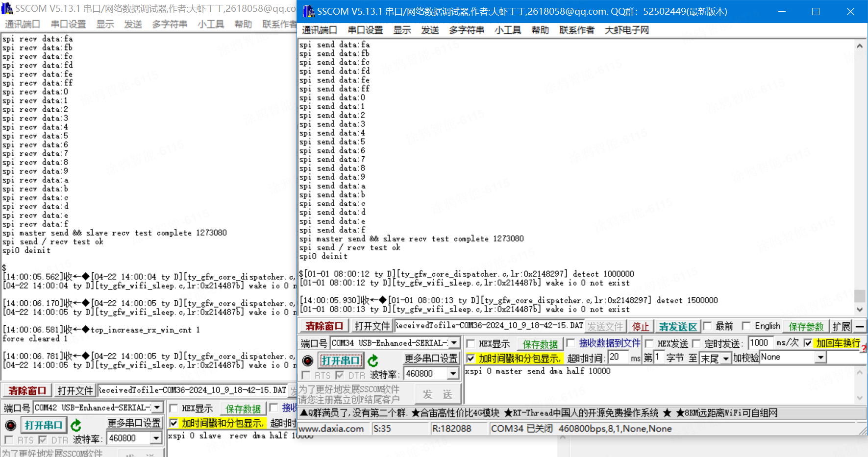The image size is (868, 457).
Task: Maximize the front SSCOM window
Action: click(x=816, y=11)
